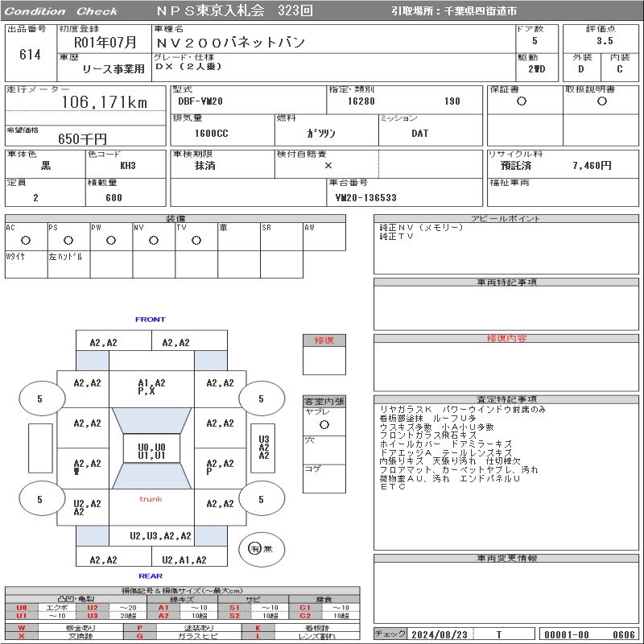The width and height of the screenshot is (644, 644).
Task: Select lot number '614'
Action: [30, 54]
